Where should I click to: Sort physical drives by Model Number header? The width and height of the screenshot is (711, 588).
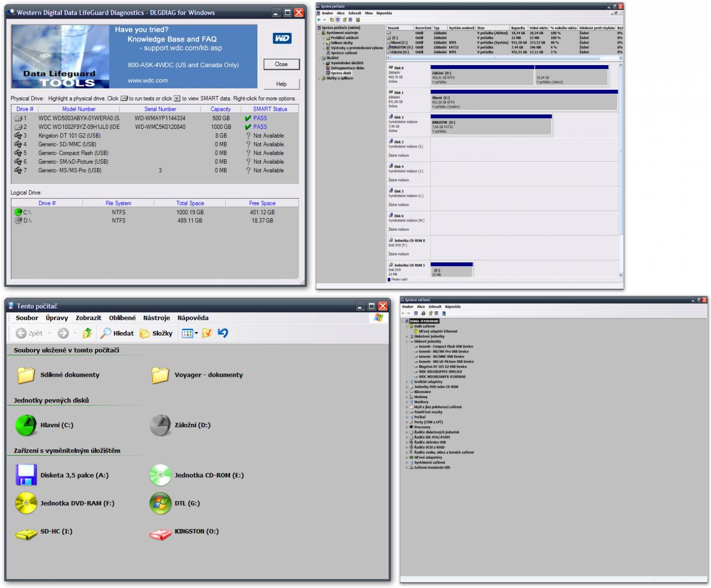pyautogui.click(x=78, y=109)
